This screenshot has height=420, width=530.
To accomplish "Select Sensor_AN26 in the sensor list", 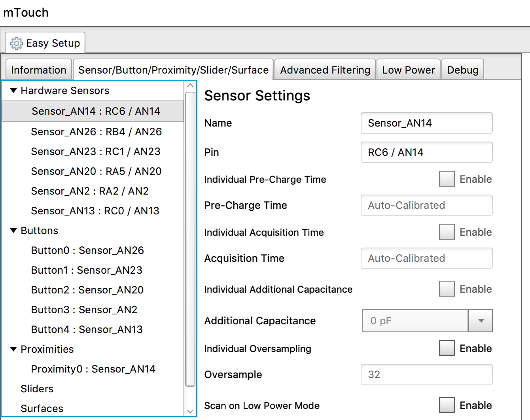I will [x=96, y=132].
